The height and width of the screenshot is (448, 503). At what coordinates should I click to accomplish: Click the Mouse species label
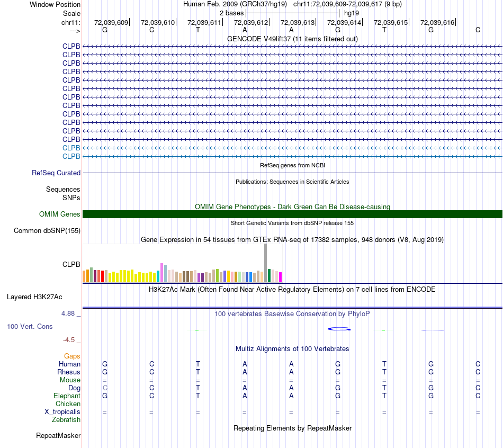click(x=70, y=380)
